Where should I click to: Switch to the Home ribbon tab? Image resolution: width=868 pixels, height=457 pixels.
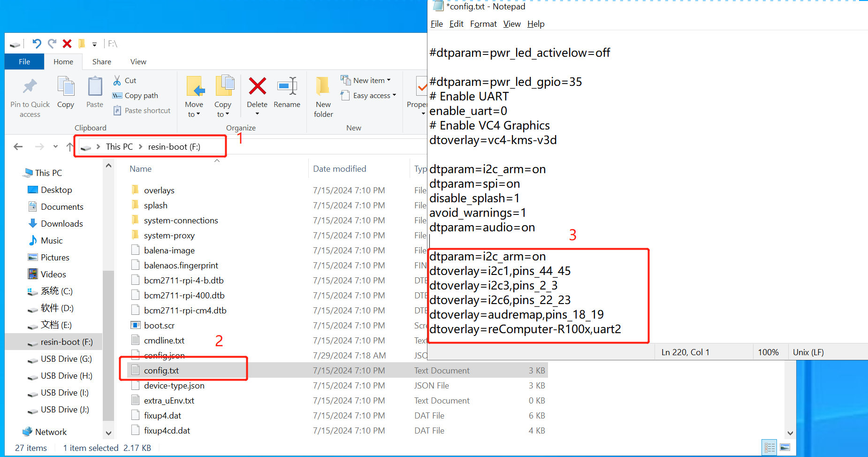tap(63, 62)
